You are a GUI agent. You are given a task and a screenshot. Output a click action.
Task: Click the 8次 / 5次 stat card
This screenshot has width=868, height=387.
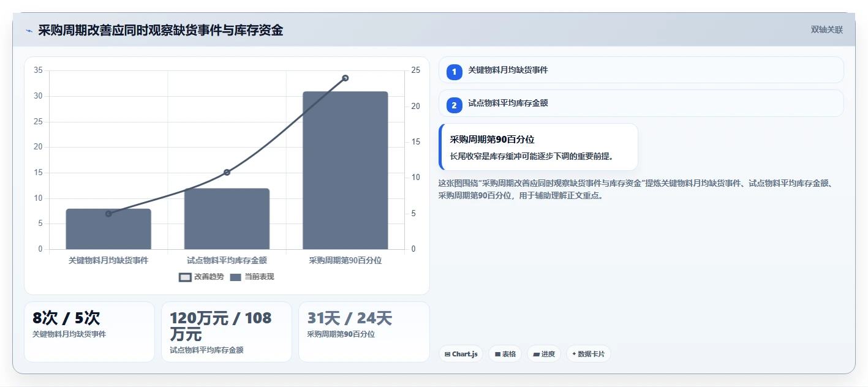point(89,331)
